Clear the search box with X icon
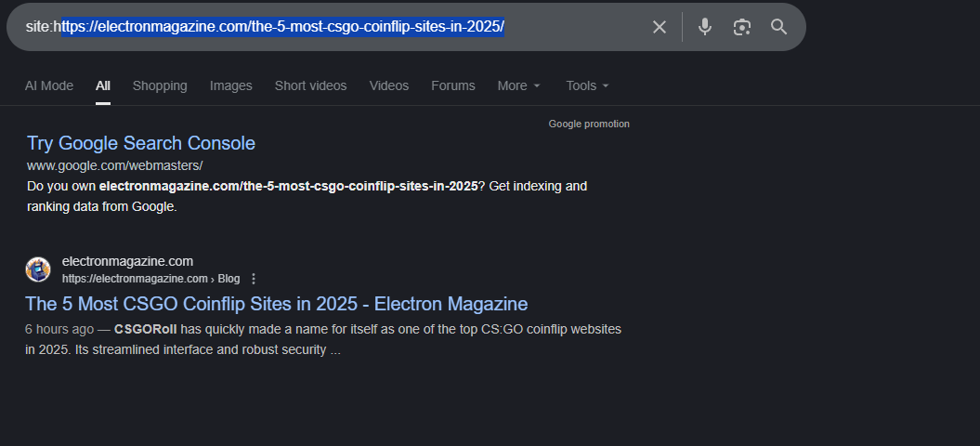Viewport: 980px width, 446px height. click(660, 27)
